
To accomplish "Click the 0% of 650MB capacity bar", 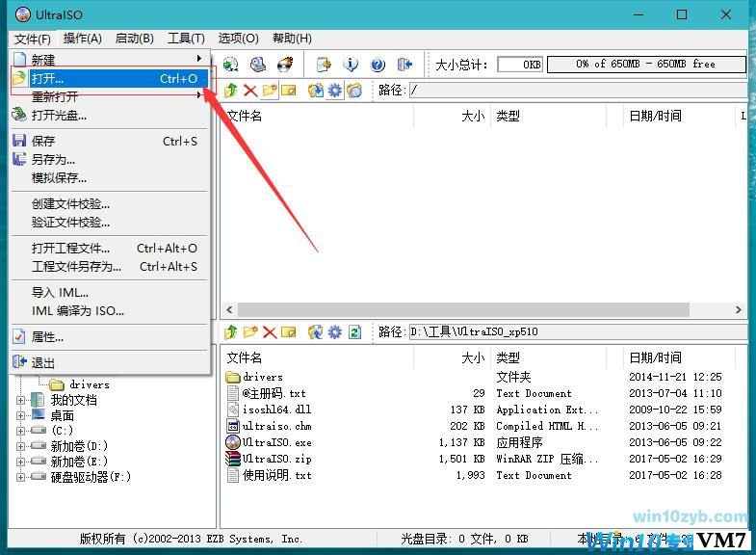I will (x=646, y=65).
